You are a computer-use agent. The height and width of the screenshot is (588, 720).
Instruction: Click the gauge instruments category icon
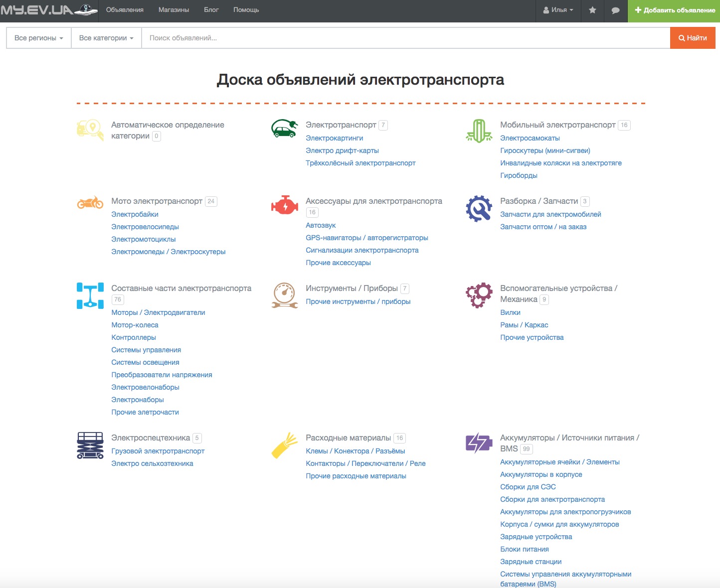(x=284, y=295)
